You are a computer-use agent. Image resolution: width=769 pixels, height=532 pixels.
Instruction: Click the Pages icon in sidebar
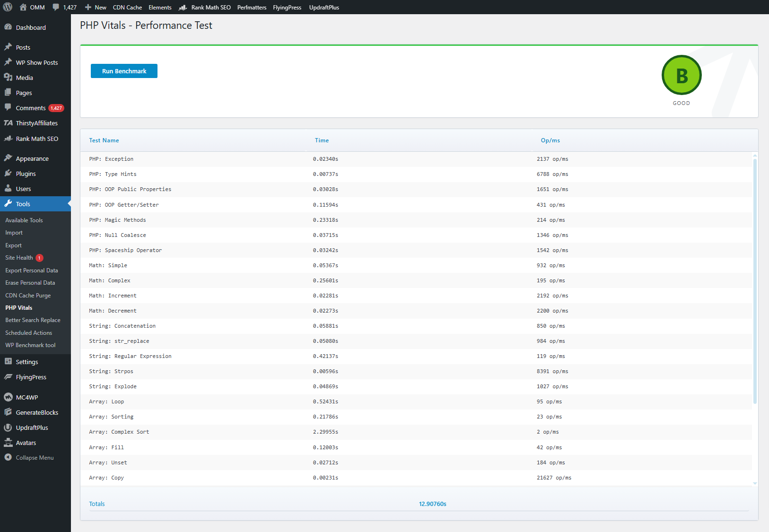[9, 92]
